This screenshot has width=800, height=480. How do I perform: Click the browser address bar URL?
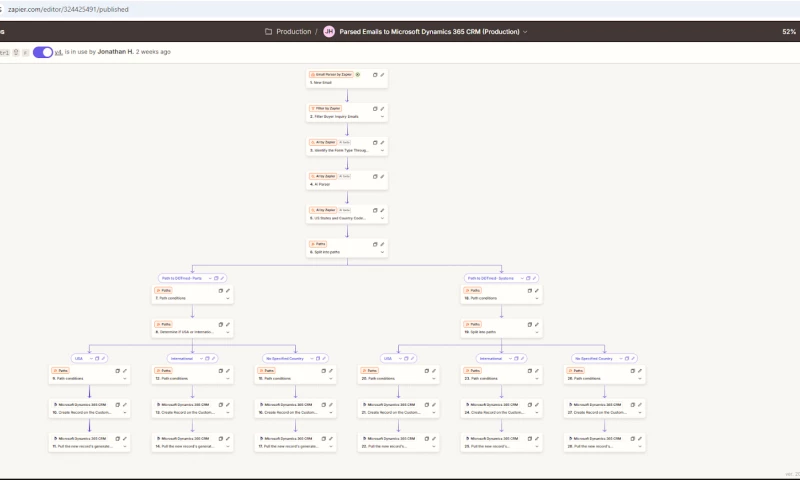pyautogui.click(x=68, y=9)
